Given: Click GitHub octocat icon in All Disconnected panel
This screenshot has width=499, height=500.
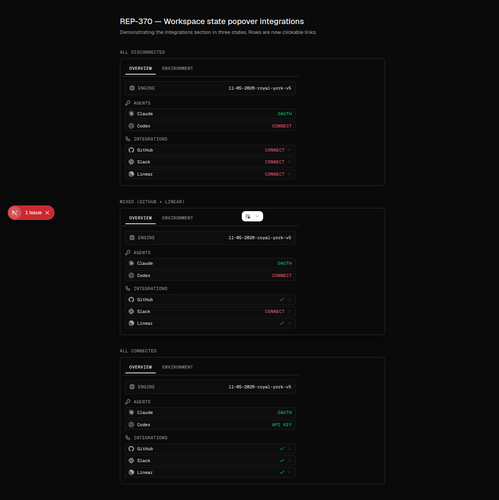Looking at the screenshot, I should [131, 150].
